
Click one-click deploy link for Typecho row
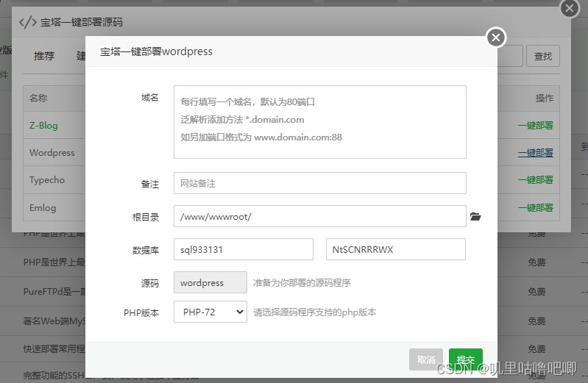(x=536, y=180)
